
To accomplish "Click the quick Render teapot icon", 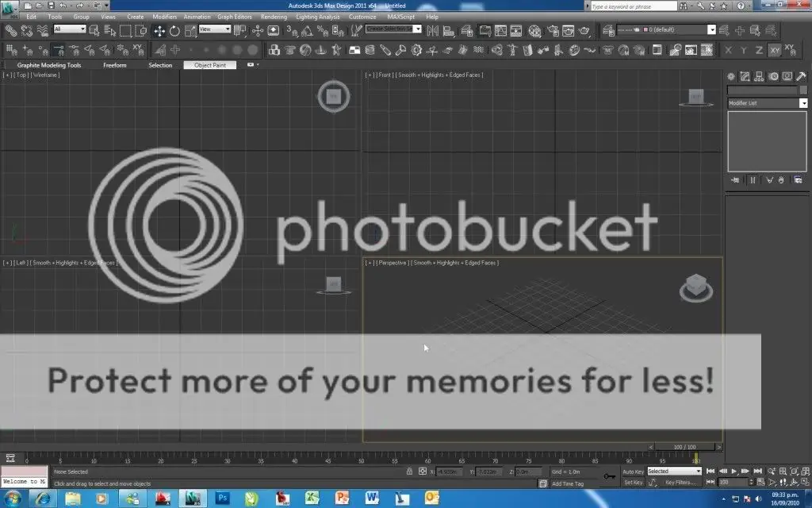I will (x=584, y=31).
